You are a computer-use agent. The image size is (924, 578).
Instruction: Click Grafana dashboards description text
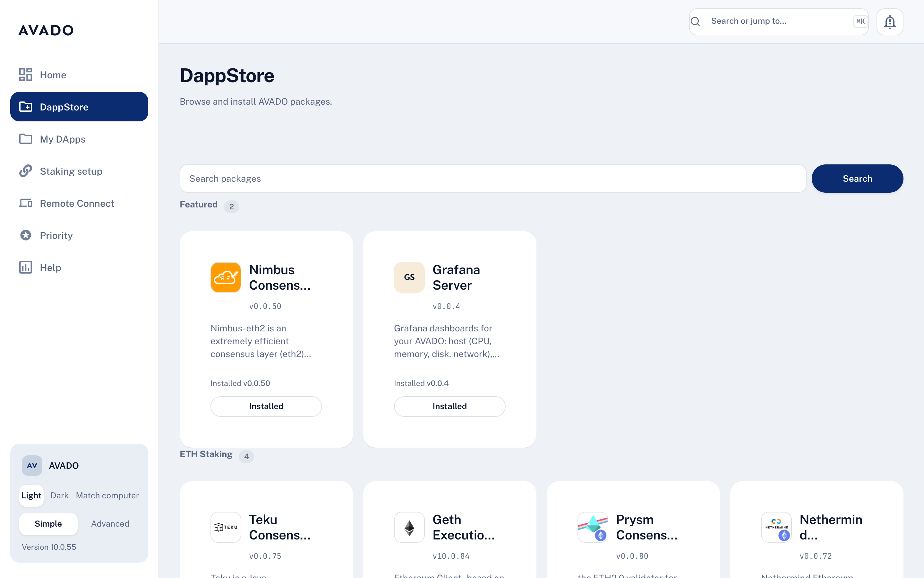coord(446,341)
